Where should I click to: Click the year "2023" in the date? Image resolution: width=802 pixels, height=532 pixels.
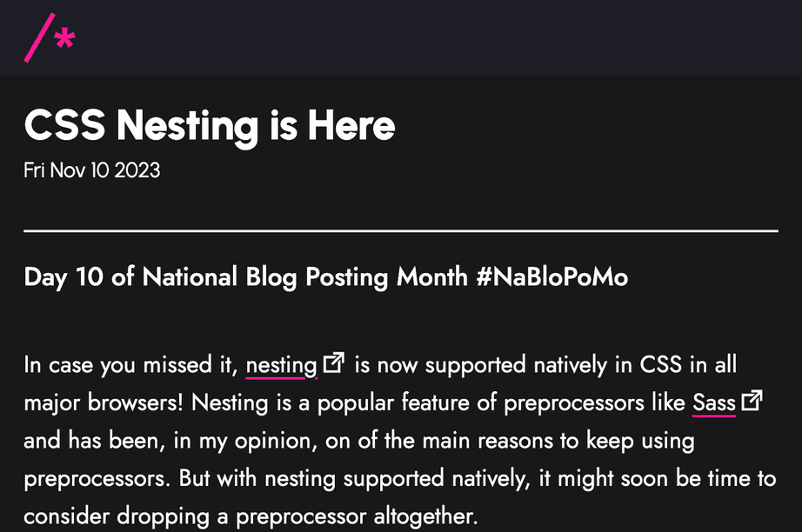click(137, 170)
